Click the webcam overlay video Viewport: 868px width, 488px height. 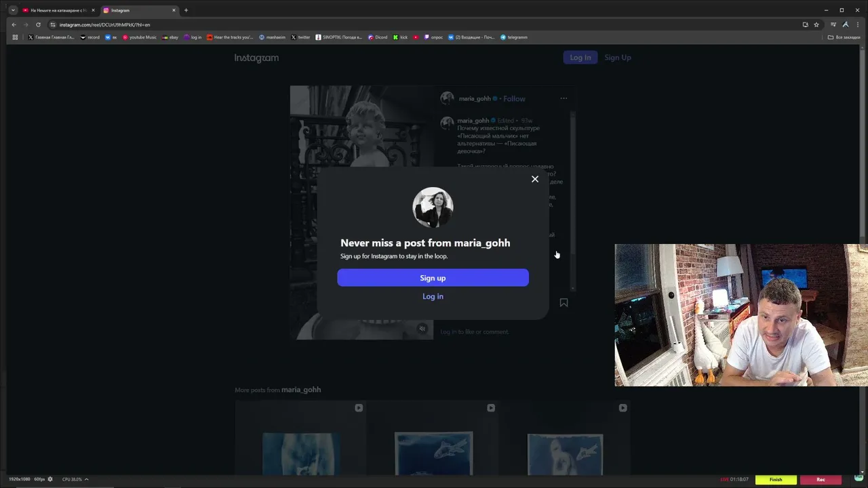(x=741, y=315)
